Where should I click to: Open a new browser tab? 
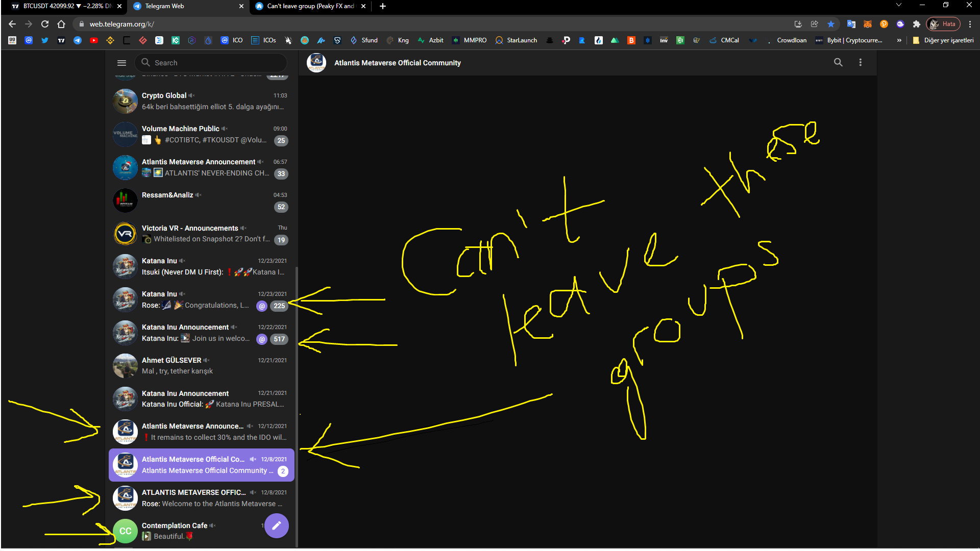(x=383, y=6)
